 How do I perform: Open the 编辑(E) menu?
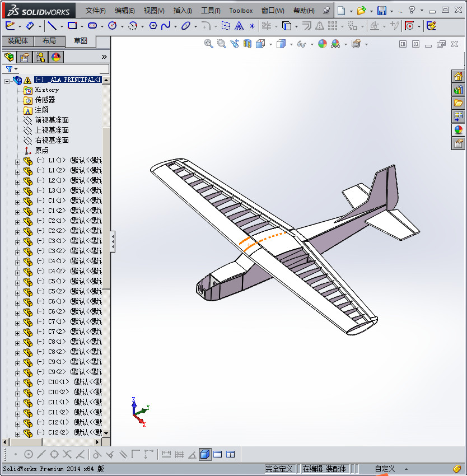pos(125,11)
